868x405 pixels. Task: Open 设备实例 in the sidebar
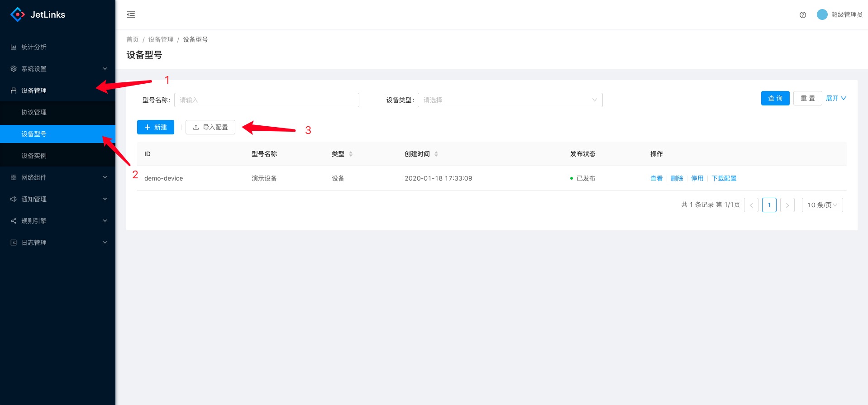(x=34, y=156)
